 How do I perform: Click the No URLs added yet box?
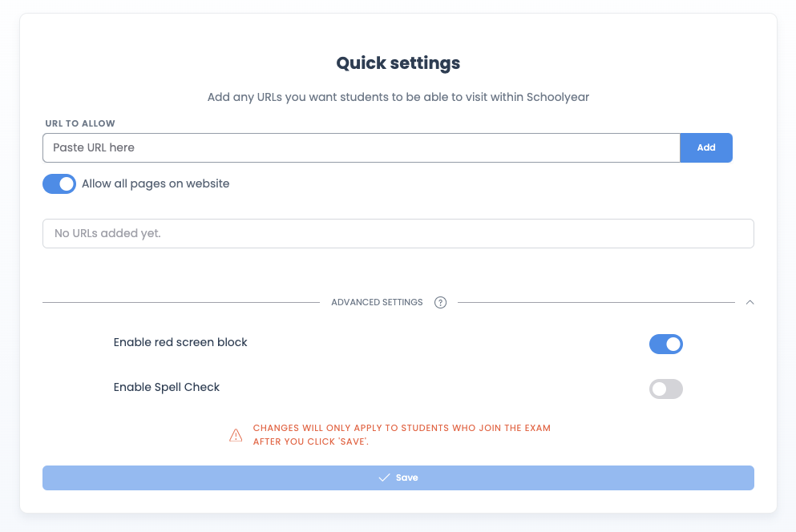click(398, 233)
